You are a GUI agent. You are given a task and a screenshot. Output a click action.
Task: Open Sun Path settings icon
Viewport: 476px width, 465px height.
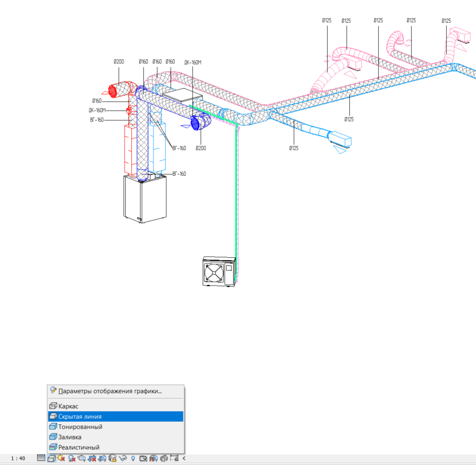point(61,458)
